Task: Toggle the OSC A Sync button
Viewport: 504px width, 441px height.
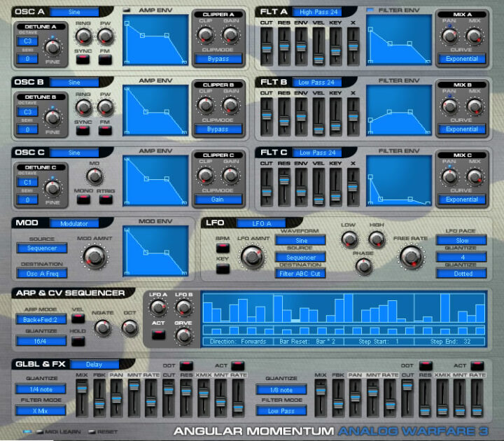Action: 83,60
